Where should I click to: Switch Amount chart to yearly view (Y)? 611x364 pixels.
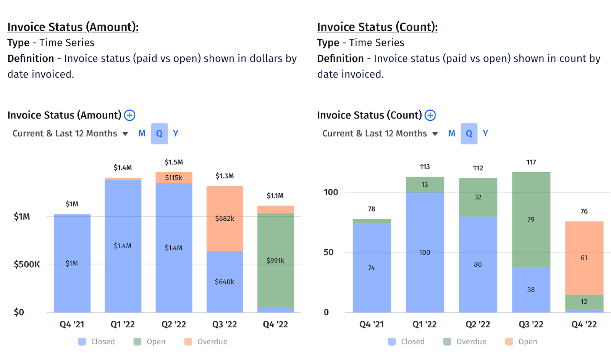point(176,134)
